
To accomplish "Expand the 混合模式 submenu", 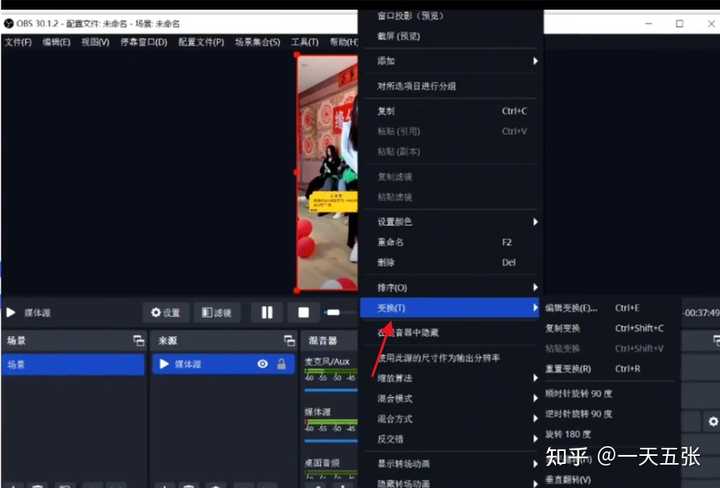I will pyautogui.click(x=450, y=398).
